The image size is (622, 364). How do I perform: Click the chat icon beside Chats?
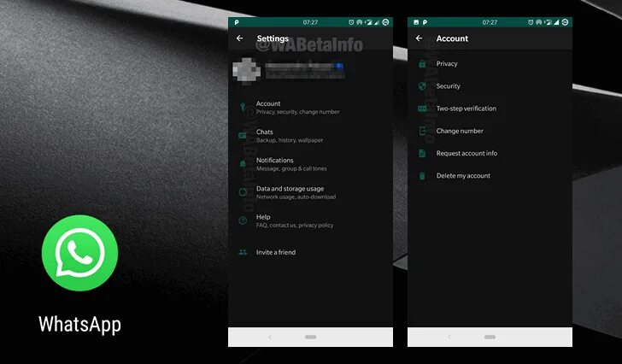(x=243, y=136)
